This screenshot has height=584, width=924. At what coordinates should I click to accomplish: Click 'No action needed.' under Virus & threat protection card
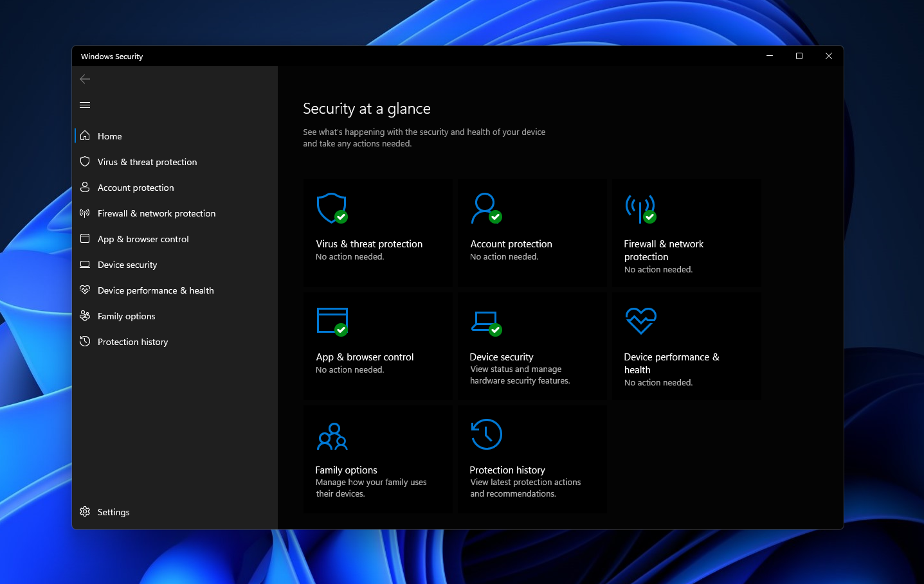coord(350,257)
